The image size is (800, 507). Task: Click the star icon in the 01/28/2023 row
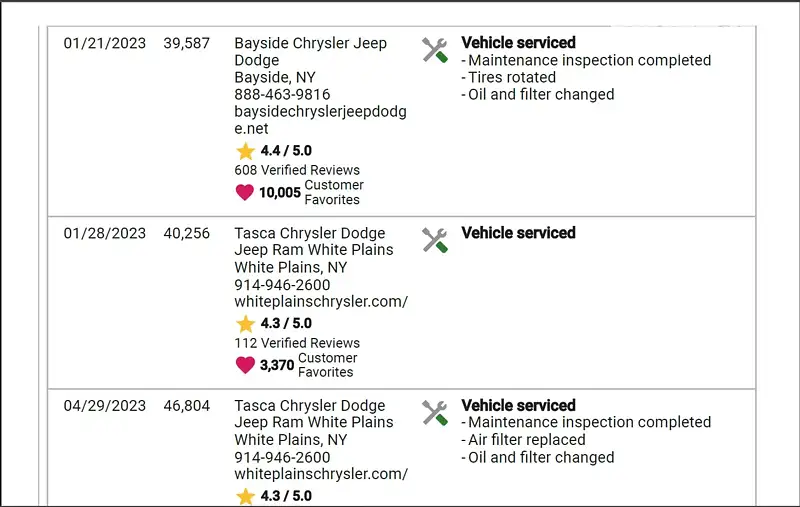click(245, 324)
